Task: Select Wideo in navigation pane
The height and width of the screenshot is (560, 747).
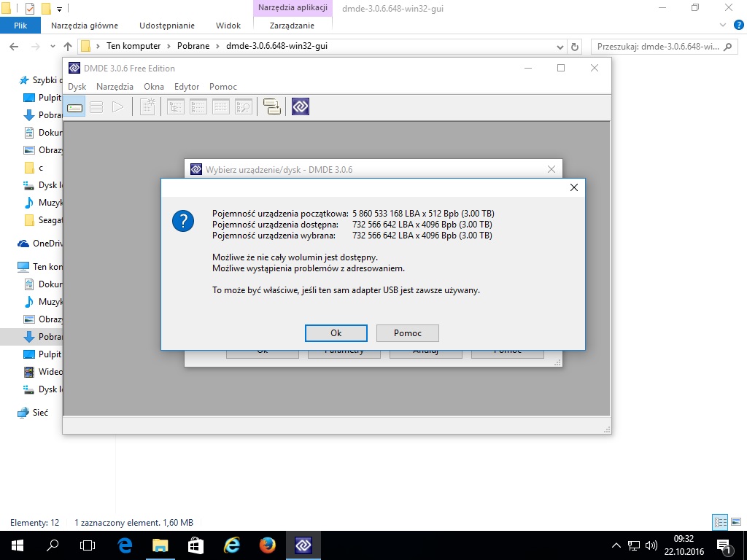Action: pyautogui.click(x=43, y=371)
